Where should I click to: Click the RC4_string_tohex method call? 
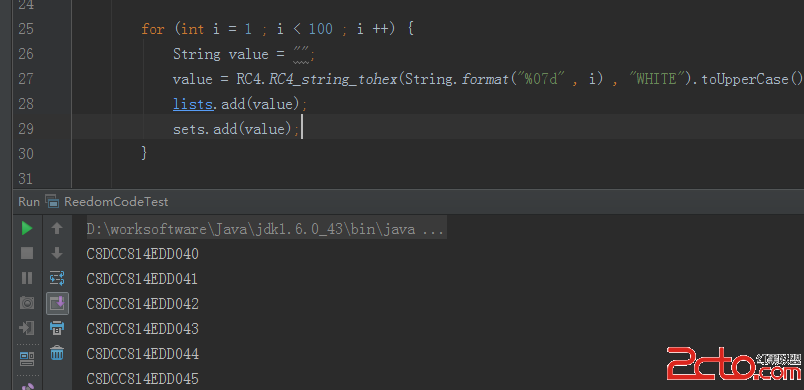click(x=333, y=79)
